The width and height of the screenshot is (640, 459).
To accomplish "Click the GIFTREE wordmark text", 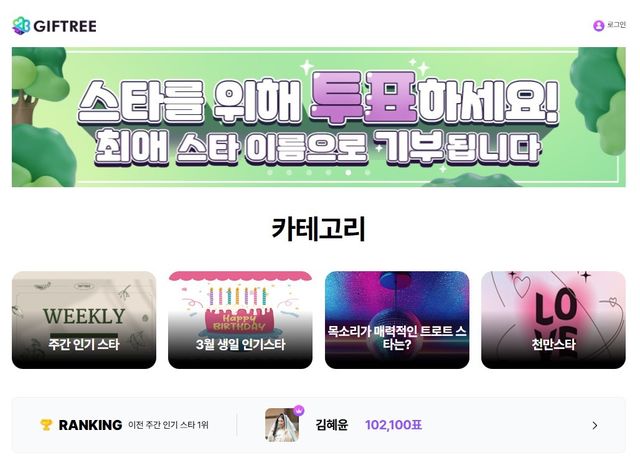I will (x=65, y=26).
